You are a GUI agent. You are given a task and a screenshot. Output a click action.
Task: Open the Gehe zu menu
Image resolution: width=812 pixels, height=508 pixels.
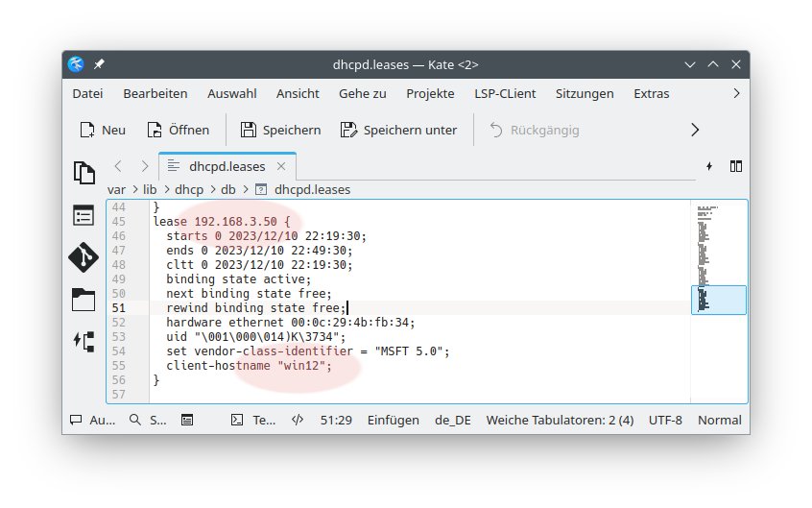(363, 94)
